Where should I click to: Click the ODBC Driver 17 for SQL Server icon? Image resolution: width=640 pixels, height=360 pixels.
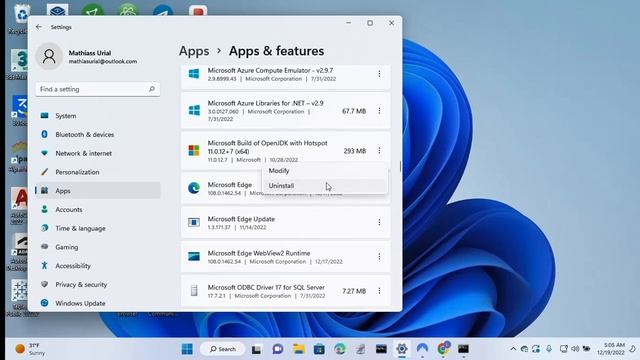pos(194,291)
